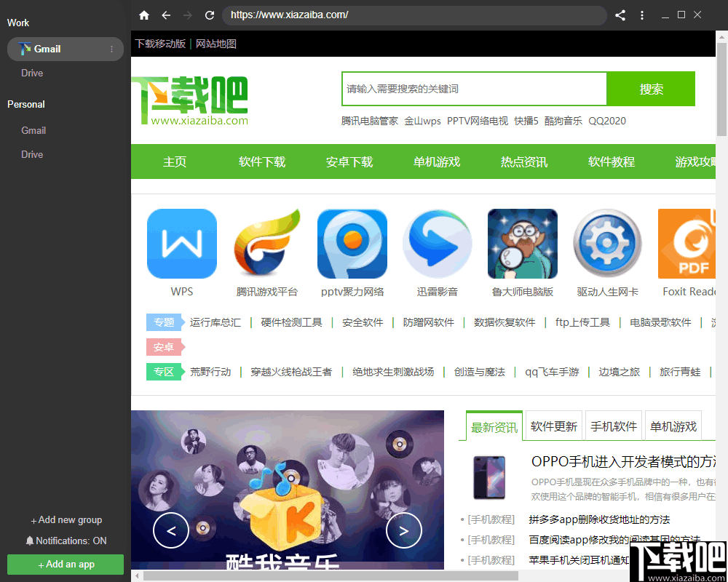
Task: Open the 单机游戏 navigation item
Action: [436, 162]
